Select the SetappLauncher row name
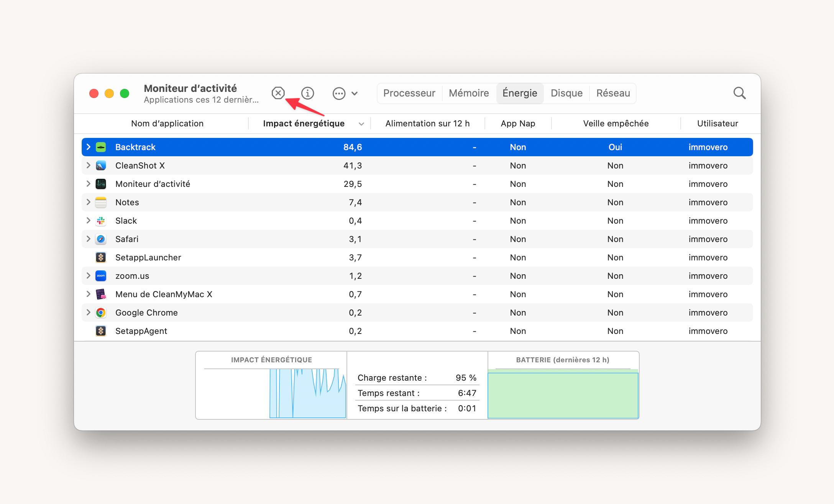This screenshot has width=834, height=504. point(148,257)
